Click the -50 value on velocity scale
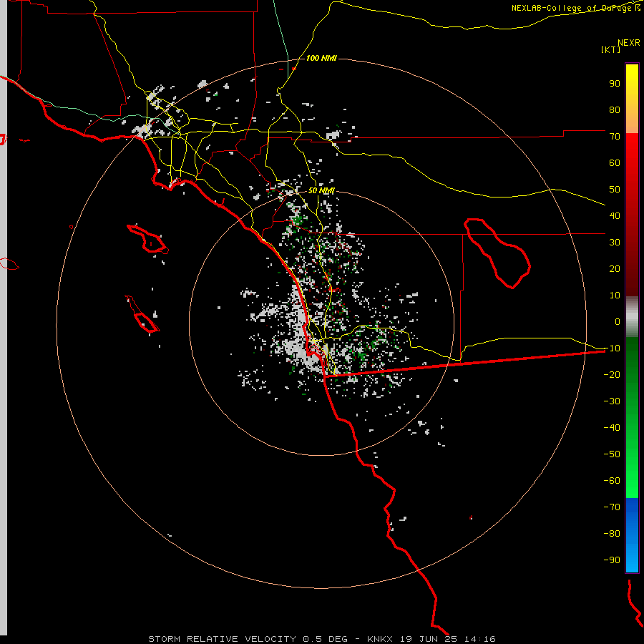Screen dimensions: 644x644 [x=612, y=454]
